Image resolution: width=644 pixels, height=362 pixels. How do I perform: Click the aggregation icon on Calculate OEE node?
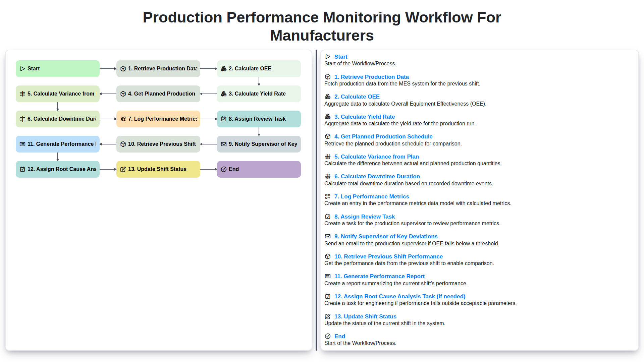coord(224,68)
